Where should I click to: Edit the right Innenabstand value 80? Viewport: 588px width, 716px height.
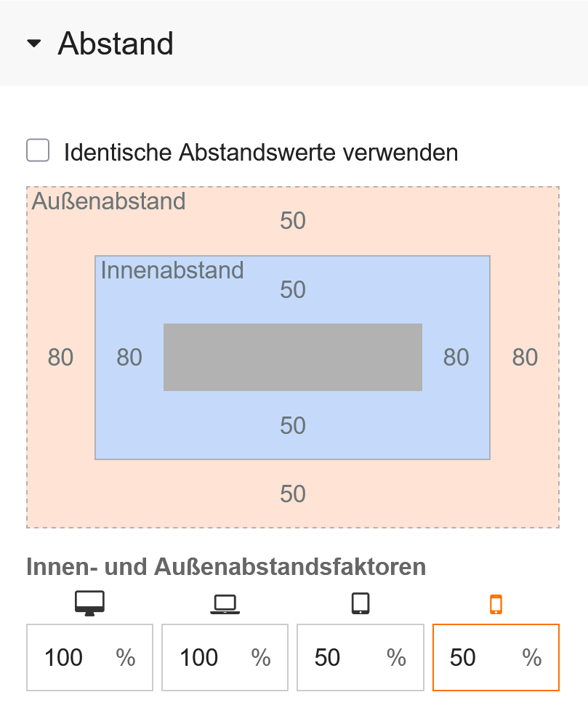tap(456, 358)
